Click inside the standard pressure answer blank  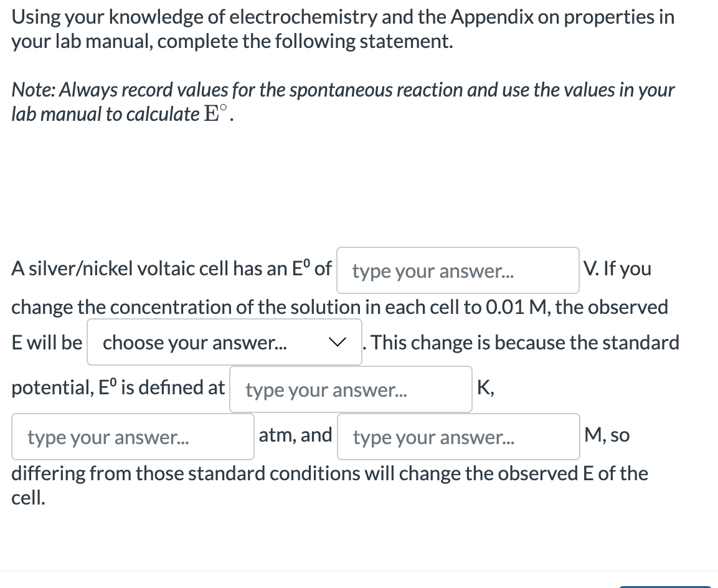pos(133,436)
